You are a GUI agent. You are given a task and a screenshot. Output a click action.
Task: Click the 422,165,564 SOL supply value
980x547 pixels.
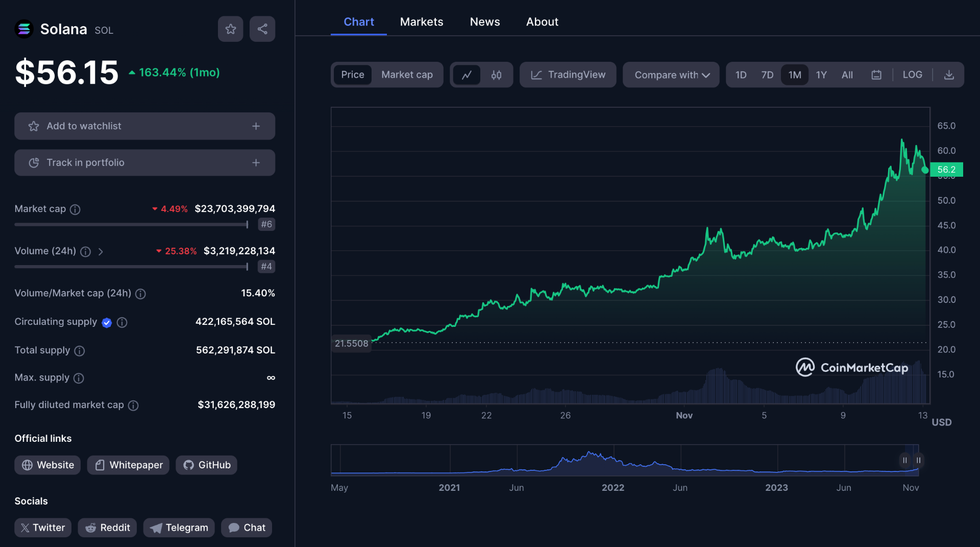[235, 322]
